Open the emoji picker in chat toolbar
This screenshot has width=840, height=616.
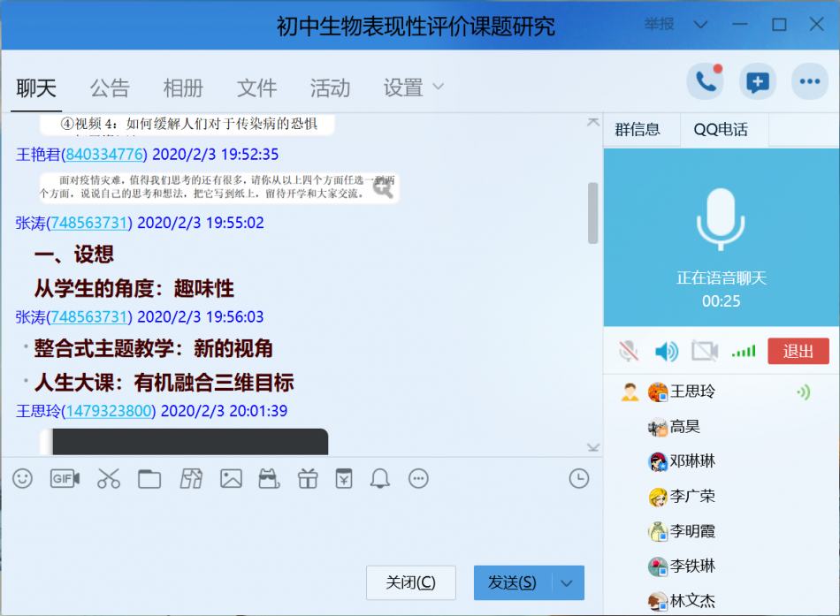click(x=22, y=478)
